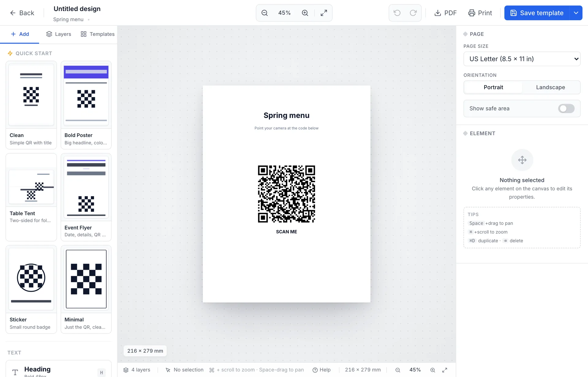Toggle Show safe area switch
The height and width of the screenshot is (377, 588).
pos(566,109)
